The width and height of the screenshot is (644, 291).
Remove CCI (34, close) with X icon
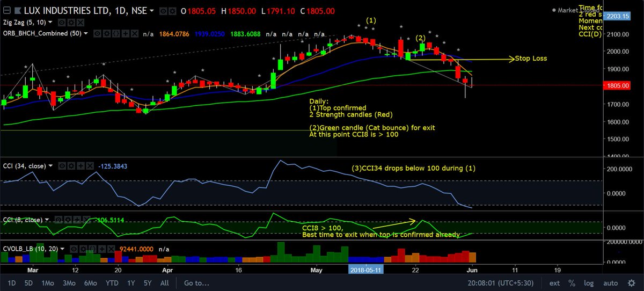[x=90, y=166]
